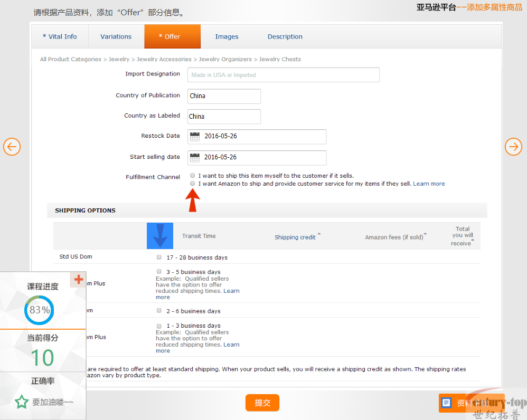Screen dimensions: 527x420
Task: Check the 17 - 28 business days option
Action: coord(159,257)
